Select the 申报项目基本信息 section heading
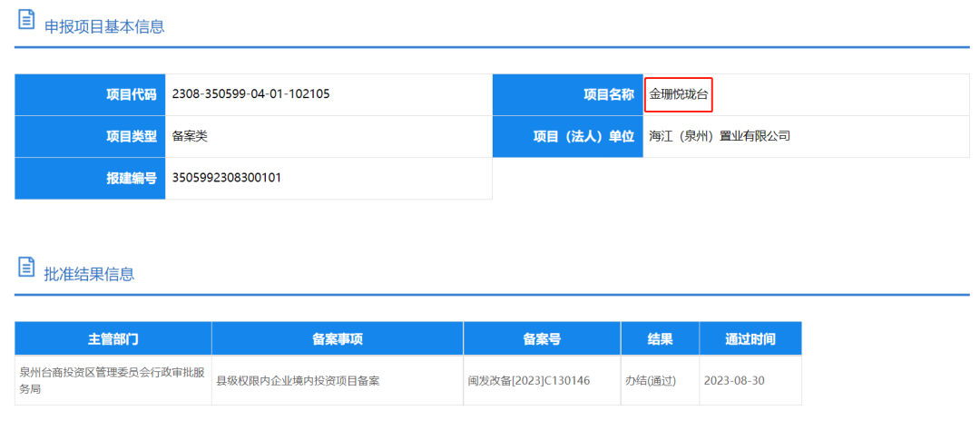Viewport: 980px width, 430px height. coord(104,27)
